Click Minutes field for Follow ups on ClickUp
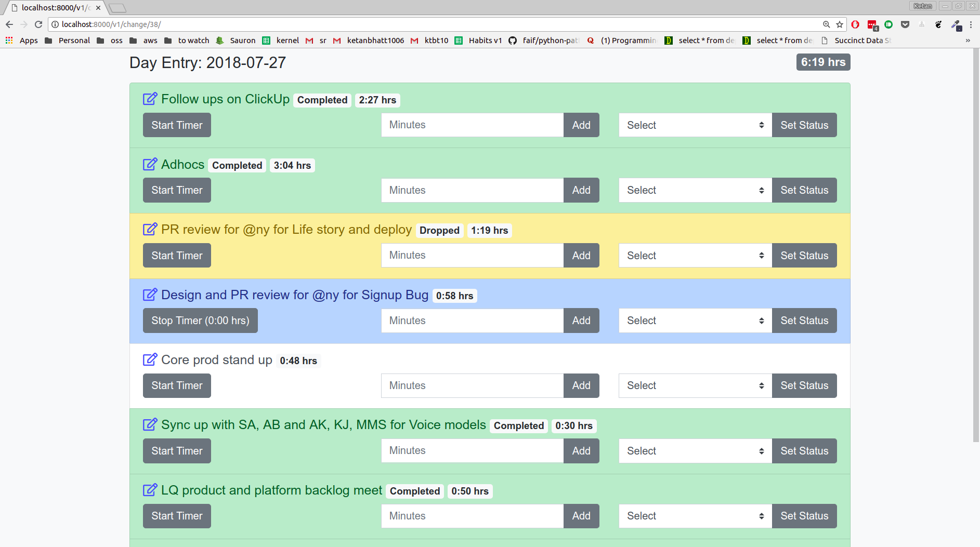980x547 pixels. tap(472, 125)
